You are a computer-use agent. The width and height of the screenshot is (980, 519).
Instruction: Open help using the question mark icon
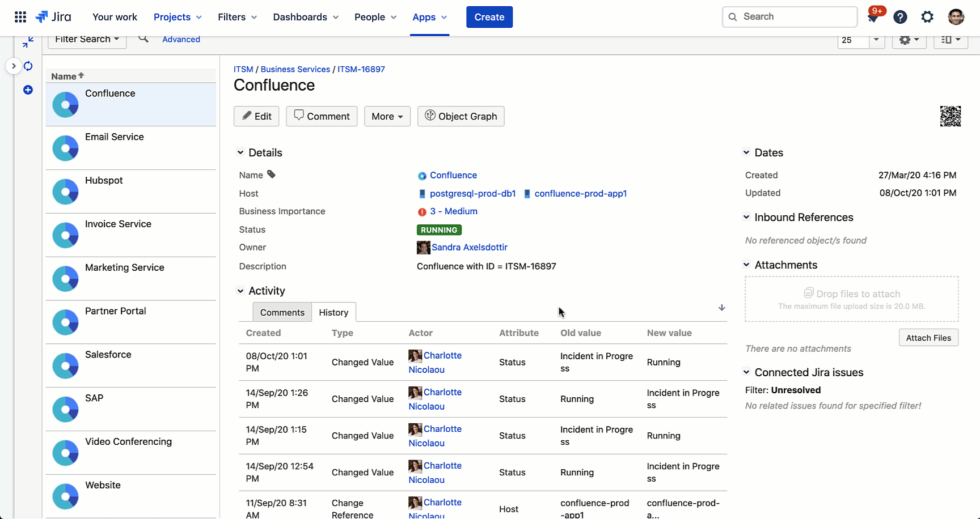900,17
